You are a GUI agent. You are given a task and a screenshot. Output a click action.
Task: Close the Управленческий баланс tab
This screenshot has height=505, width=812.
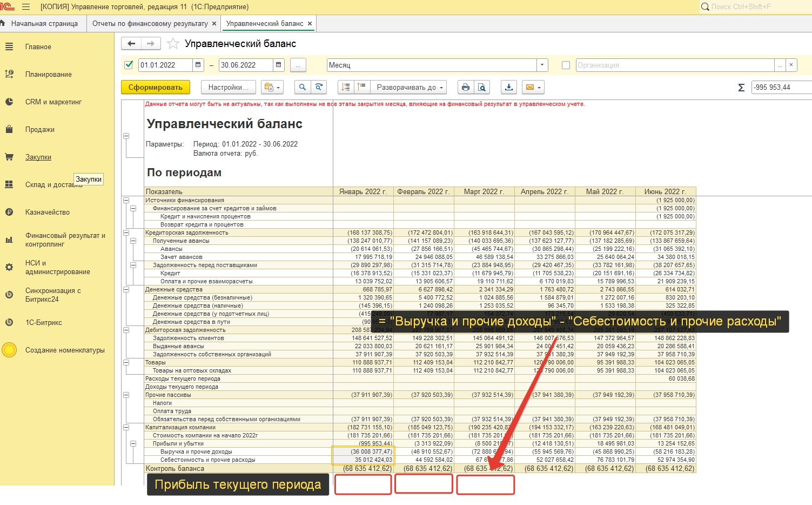(310, 24)
